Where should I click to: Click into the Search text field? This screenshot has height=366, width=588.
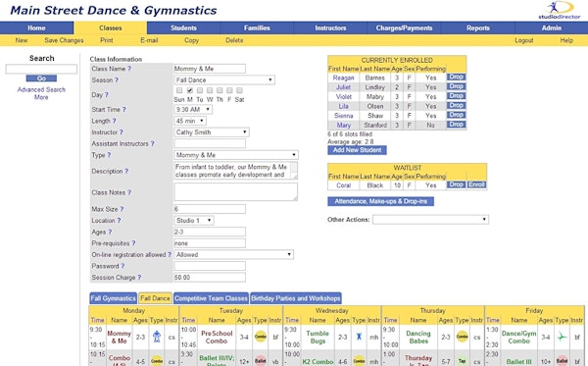[x=41, y=69]
